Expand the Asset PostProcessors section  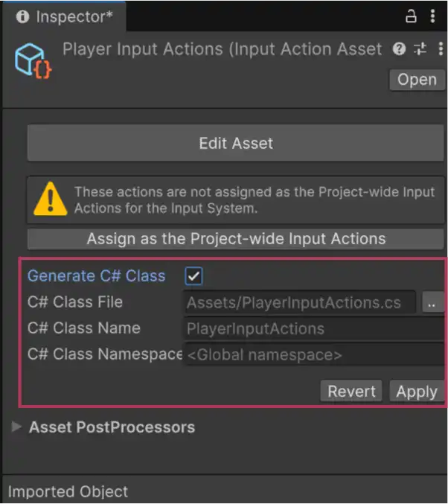(x=18, y=427)
